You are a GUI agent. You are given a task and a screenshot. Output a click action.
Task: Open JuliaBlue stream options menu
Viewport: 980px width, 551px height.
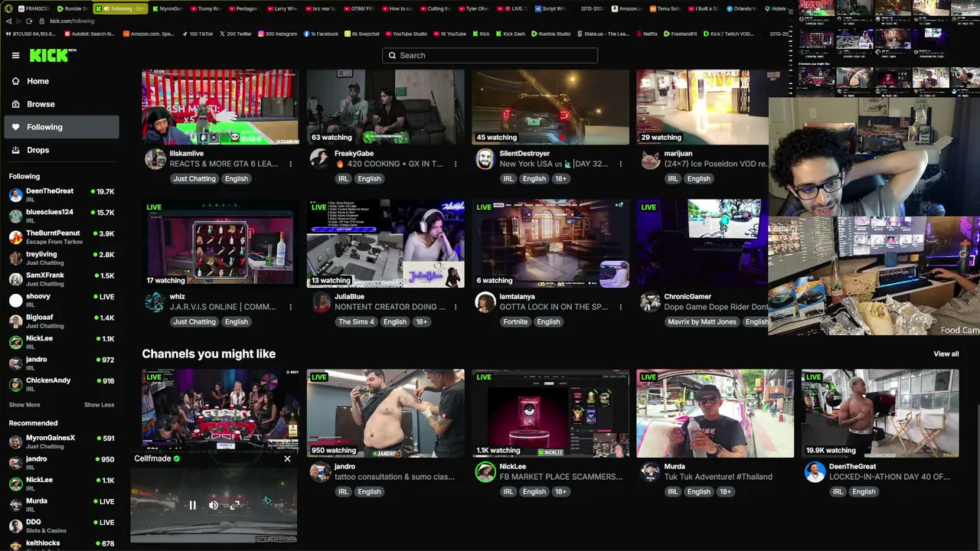tap(456, 307)
